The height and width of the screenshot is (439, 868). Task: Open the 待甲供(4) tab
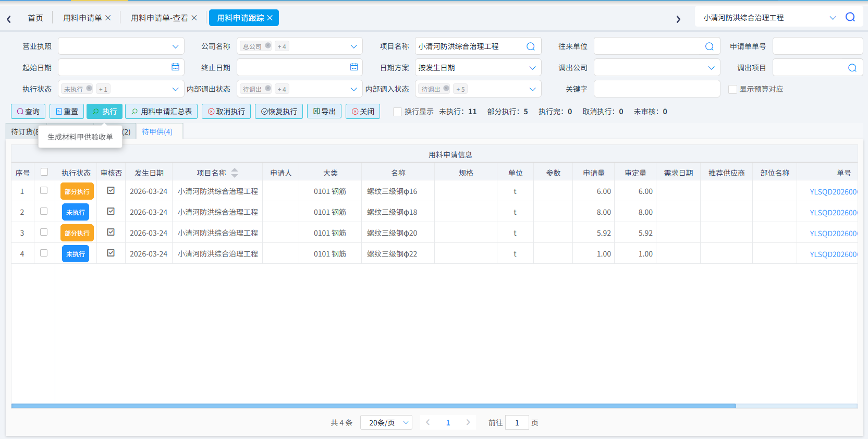[x=157, y=132]
